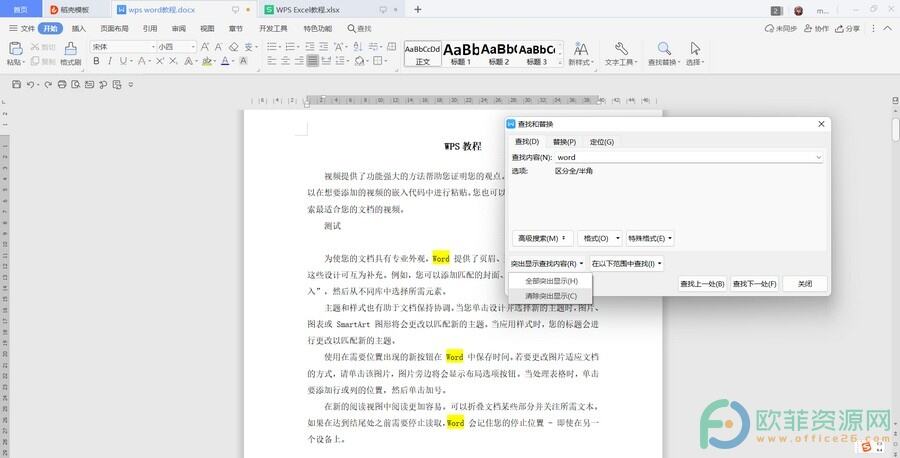Expand the customize quick access dropdown
The width and height of the screenshot is (900, 458).
click(131, 84)
